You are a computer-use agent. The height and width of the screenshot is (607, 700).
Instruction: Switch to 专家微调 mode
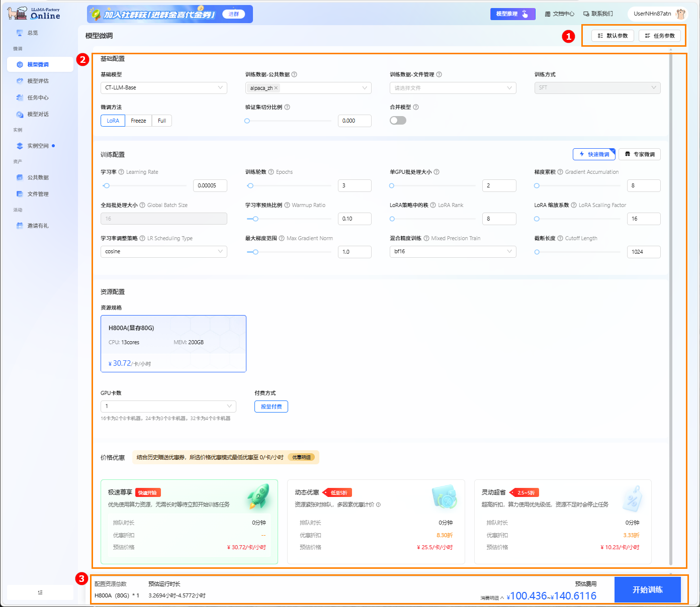(x=640, y=154)
